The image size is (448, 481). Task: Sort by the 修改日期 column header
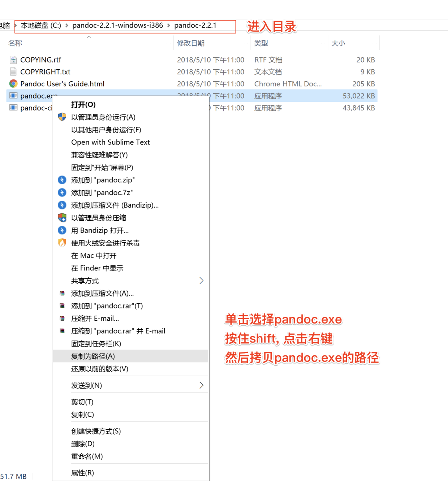[x=191, y=43]
